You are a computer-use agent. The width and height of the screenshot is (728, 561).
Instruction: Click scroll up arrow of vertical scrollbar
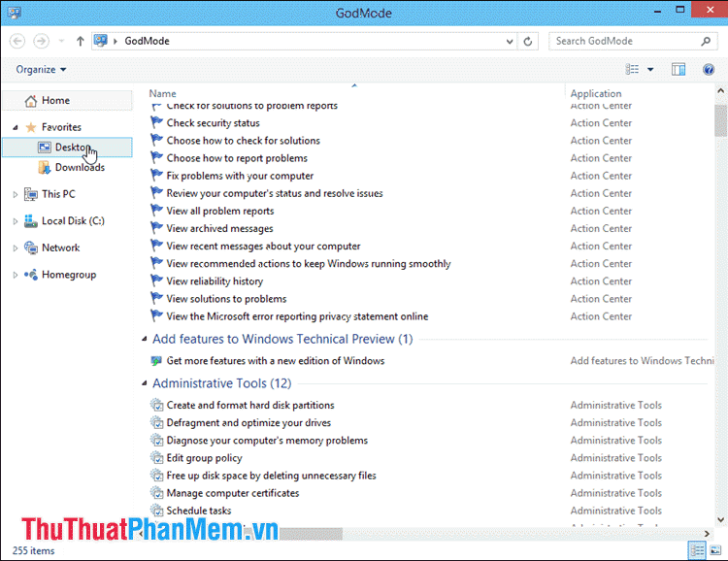(720, 91)
